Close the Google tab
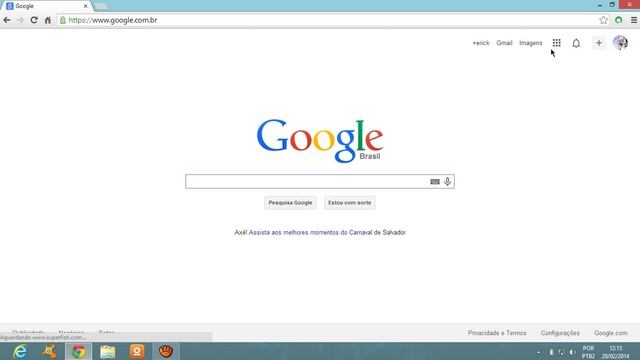Screen dimensions: 640x360 click(85, 6)
